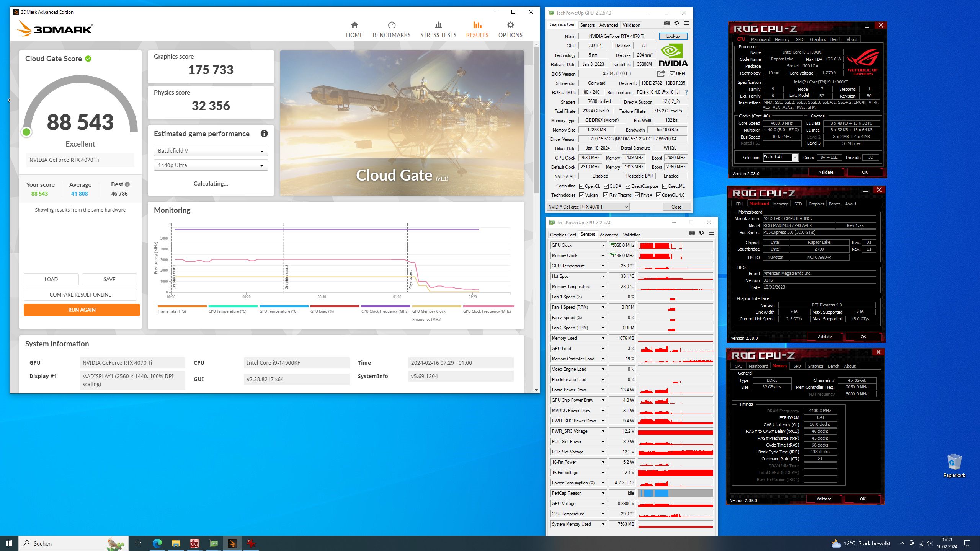The image size is (980, 551).
Task: Open the hamburger menu in GPU-Z Sensors window
Action: 711,233
